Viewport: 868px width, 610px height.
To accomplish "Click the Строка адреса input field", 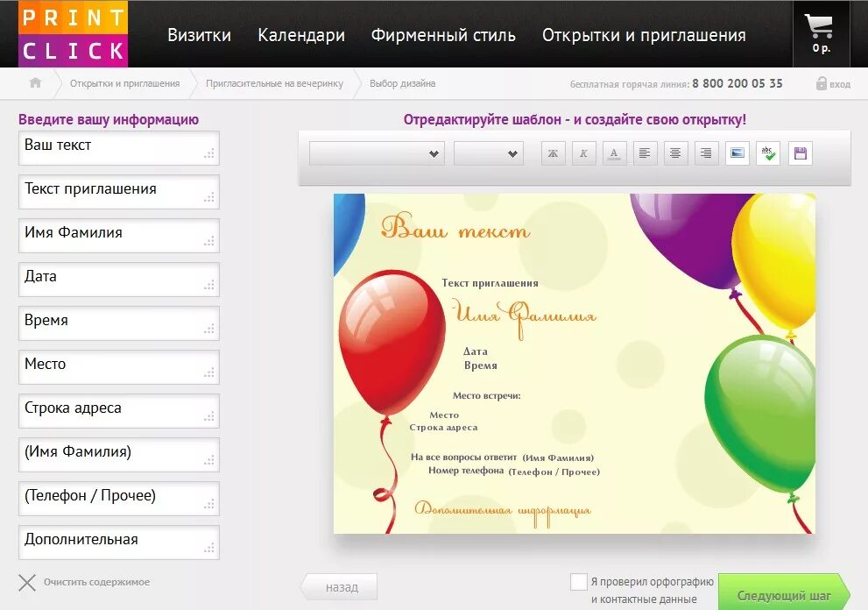I will (x=119, y=410).
